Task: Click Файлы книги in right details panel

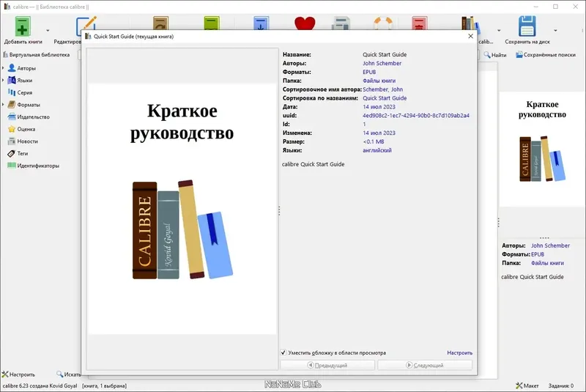Action: (547, 263)
